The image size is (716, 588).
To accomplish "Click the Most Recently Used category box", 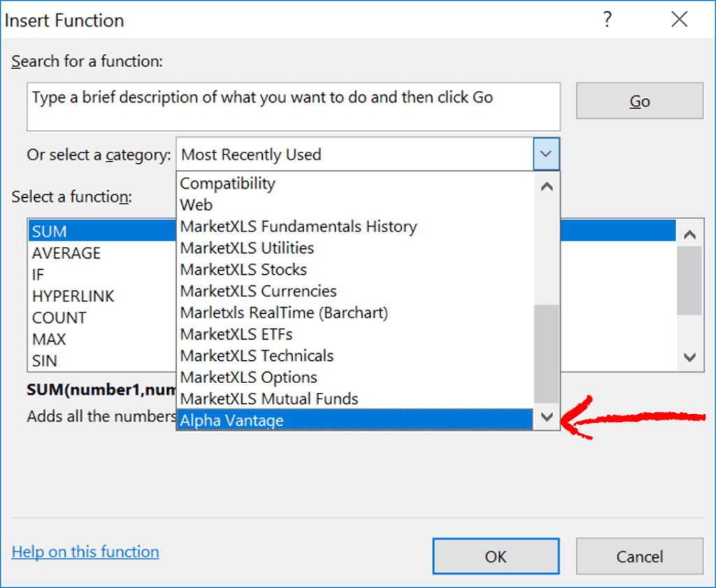I will coord(355,155).
